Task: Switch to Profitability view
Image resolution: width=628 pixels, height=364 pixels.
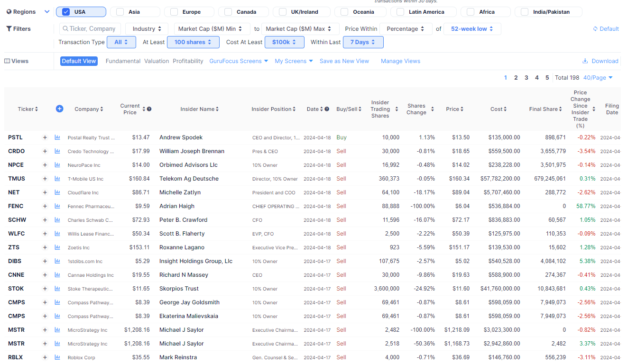Action: [x=188, y=61]
